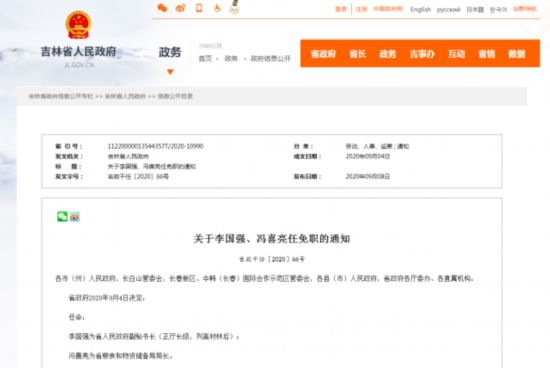Click the 分类 category value

[377, 146]
